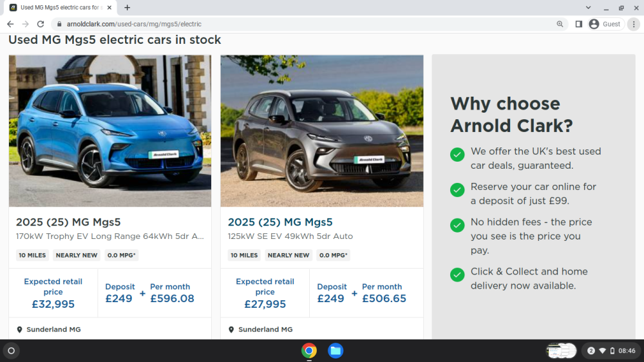Open the Files app from shelf
The width and height of the screenshot is (644, 362).
click(x=336, y=351)
